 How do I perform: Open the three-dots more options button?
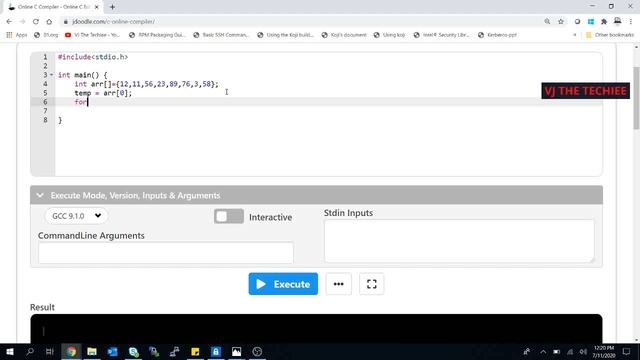338,284
